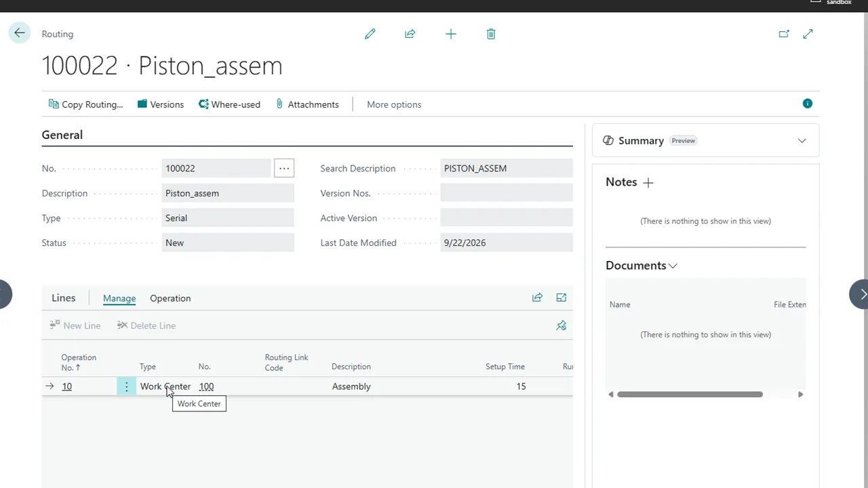Click the Description field Piston_assem
Viewport: 868px width, 488px height.
coord(228,193)
